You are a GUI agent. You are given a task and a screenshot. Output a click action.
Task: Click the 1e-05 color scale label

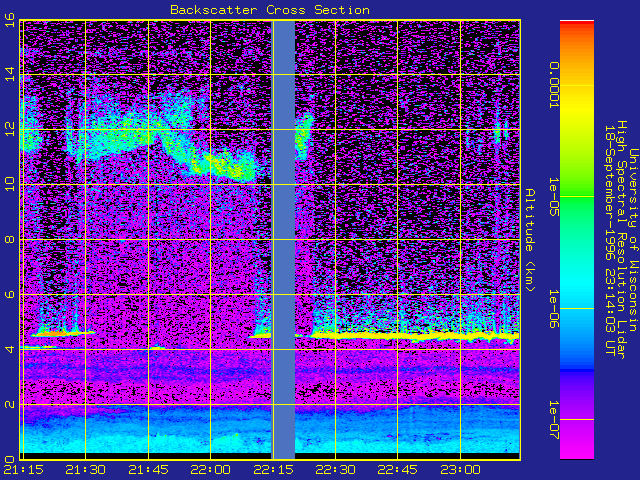point(553,197)
